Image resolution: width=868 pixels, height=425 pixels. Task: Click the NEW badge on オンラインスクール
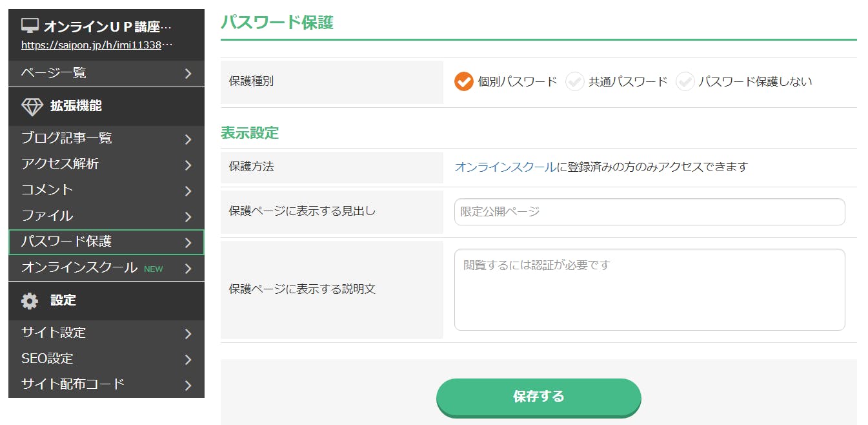[x=154, y=269]
